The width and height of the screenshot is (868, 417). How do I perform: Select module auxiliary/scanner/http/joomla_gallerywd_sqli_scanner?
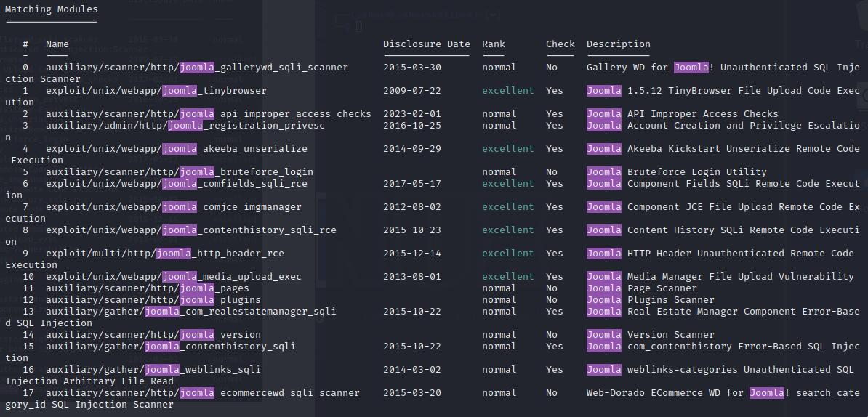click(197, 68)
